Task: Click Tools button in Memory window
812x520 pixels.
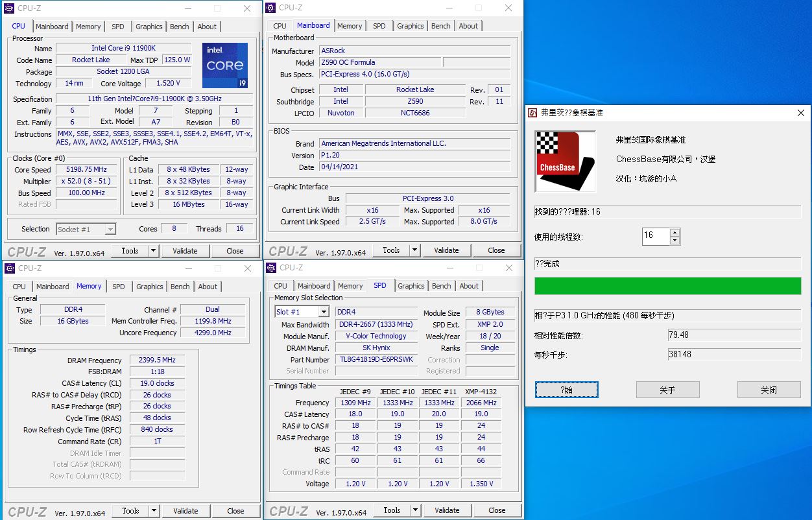Action: [130, 511]
